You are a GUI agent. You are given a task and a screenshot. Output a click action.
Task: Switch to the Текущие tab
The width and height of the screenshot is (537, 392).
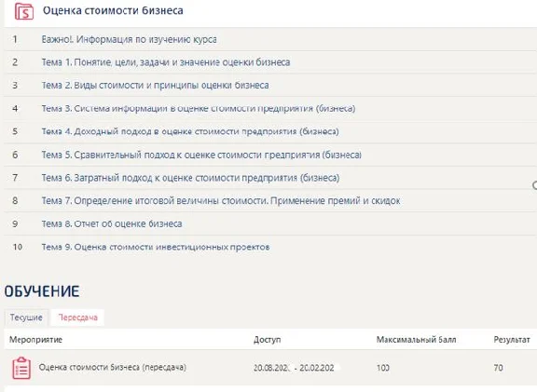click(26, 318)
